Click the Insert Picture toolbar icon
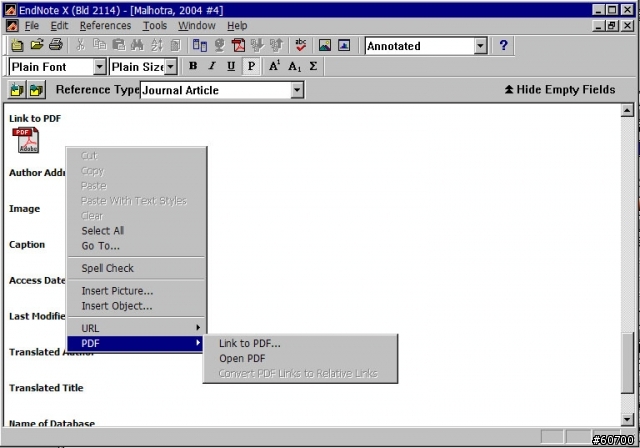Screen dimensions: 640x448 click(x=325, y=45)
